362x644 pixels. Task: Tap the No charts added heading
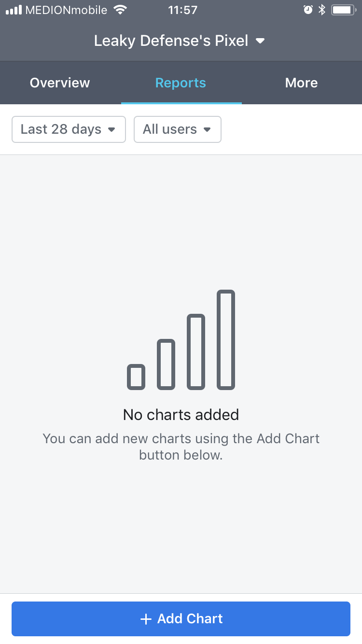[x=181, y=414]
